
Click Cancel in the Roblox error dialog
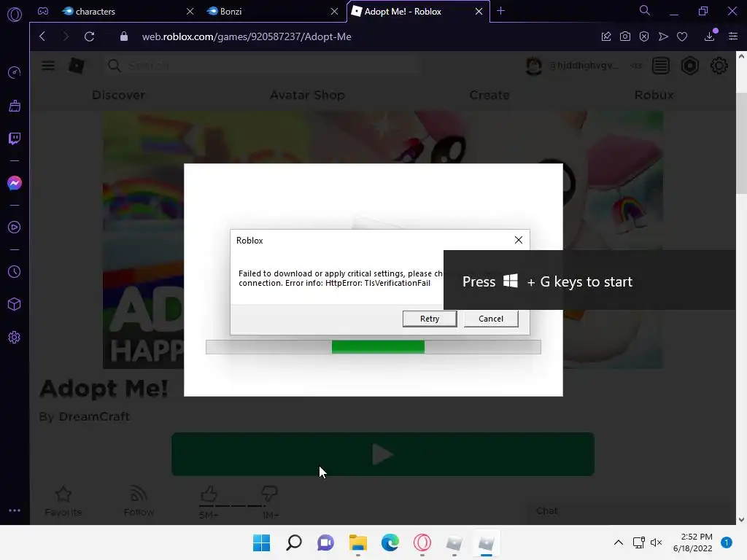[x=491, y=319]
